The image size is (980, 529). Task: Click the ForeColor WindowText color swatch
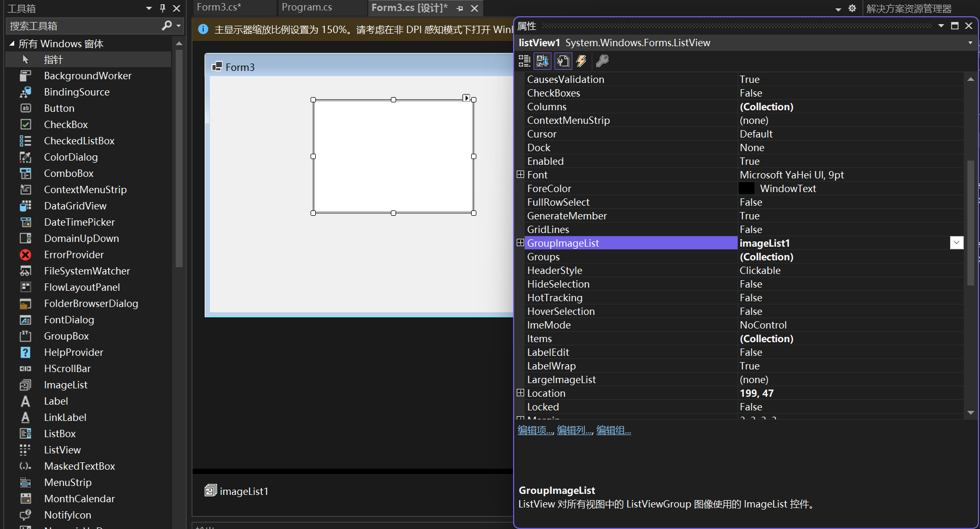tap(746, 188)
